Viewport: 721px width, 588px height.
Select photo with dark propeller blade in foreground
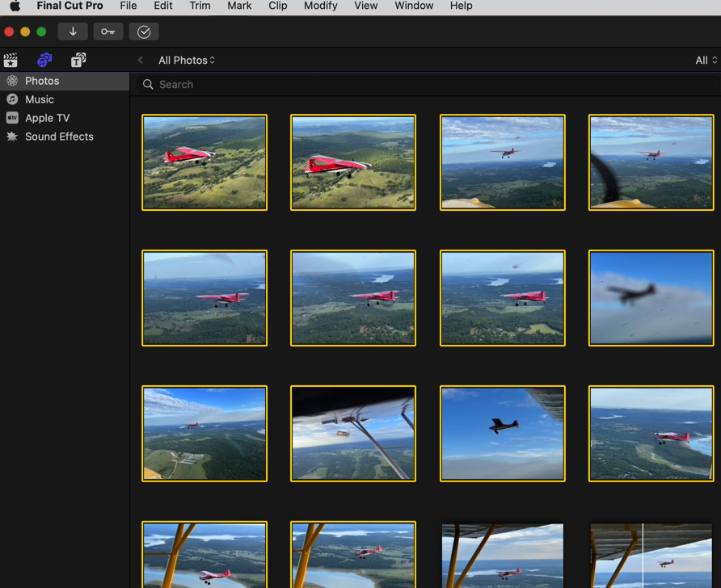click(651, 162)
